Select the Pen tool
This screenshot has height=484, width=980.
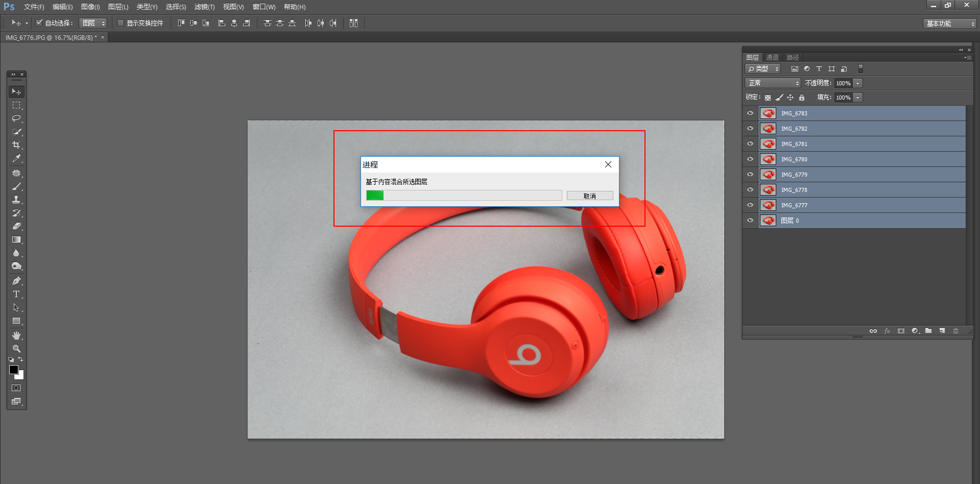click(16, 281)
